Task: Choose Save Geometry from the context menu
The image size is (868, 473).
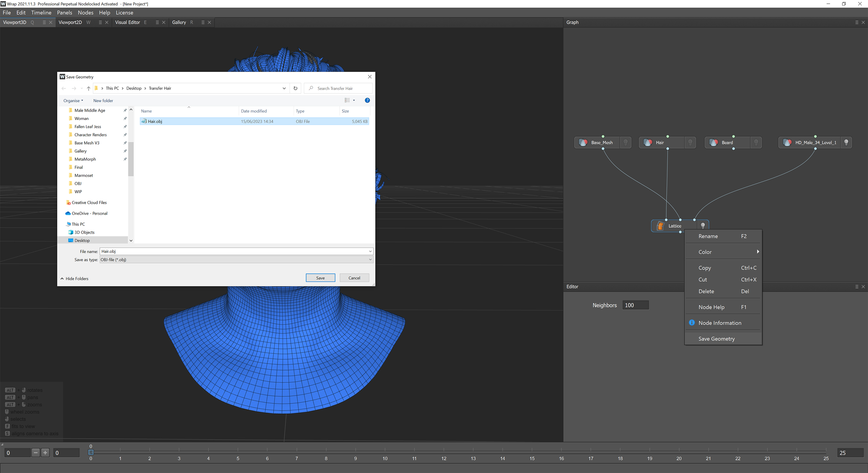Action: coord(716,339)
